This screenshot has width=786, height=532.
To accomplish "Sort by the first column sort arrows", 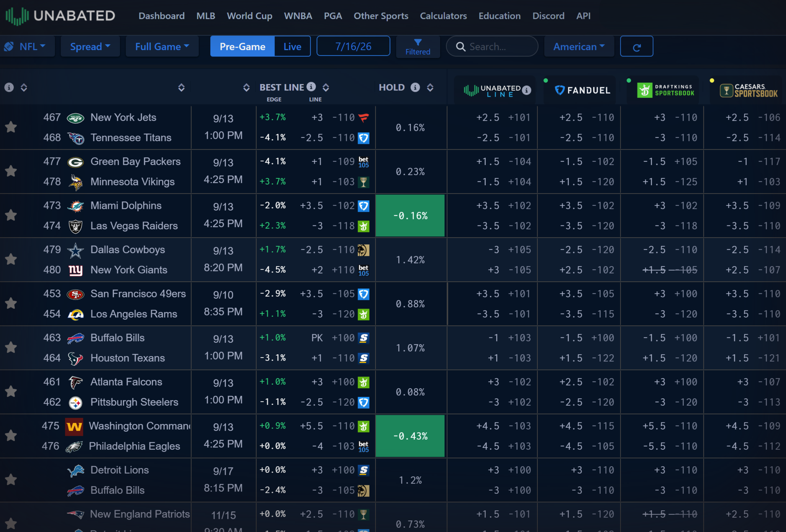I will pos(24,88).
